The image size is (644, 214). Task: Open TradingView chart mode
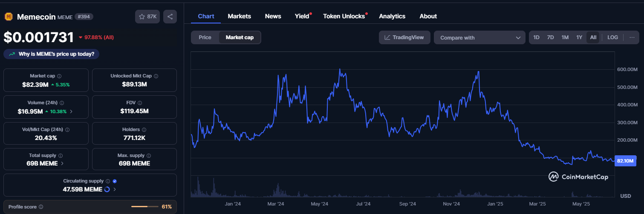404,37
